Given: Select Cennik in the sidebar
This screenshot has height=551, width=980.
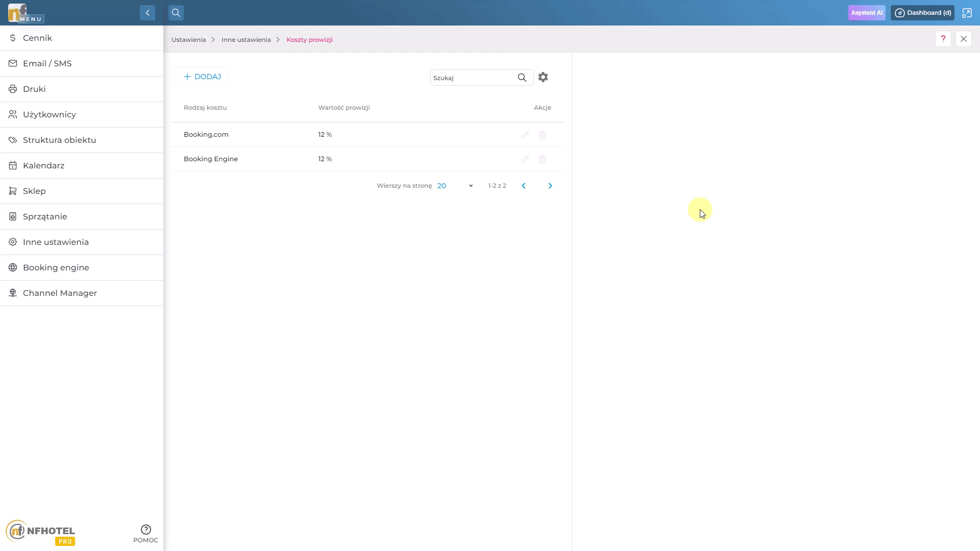Looking at the screenshot, I should point(37,38).
